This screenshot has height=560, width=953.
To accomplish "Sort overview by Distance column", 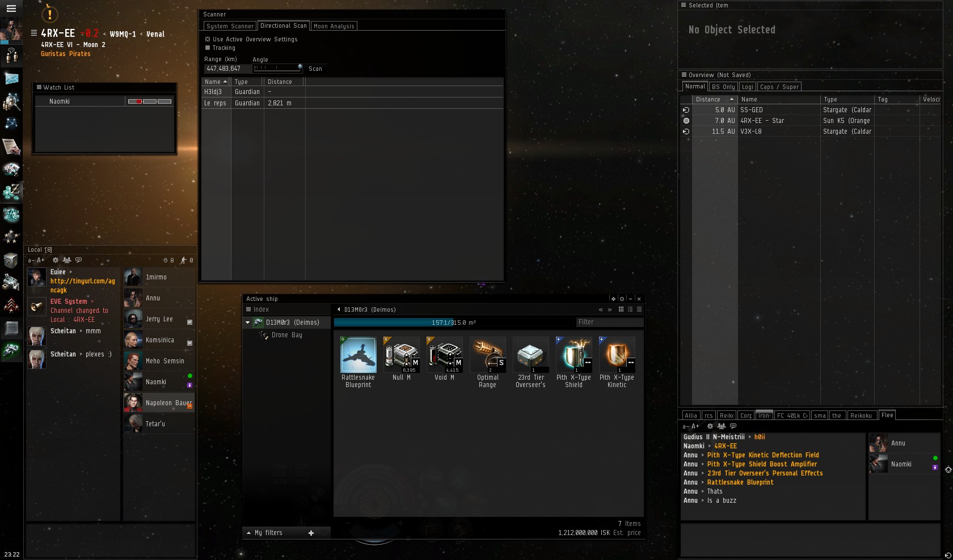I will pyautogui.click(x=715, y=99).
